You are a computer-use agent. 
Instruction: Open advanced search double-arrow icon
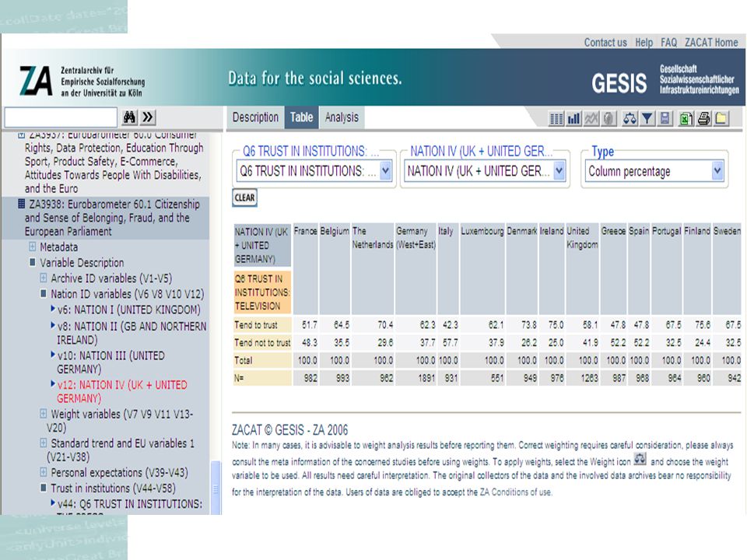click(x=148, y=117)
